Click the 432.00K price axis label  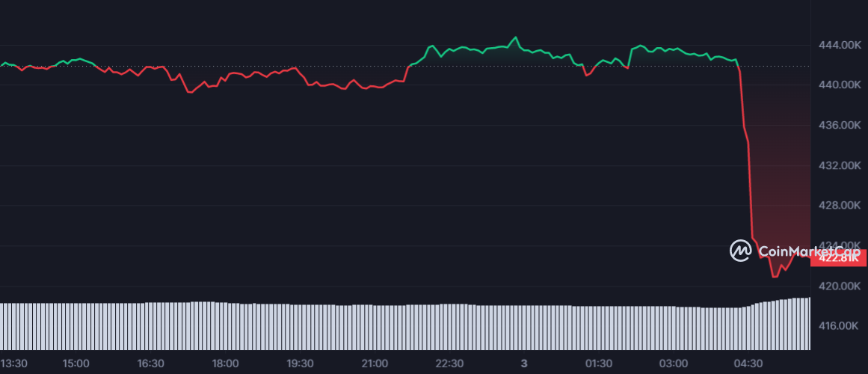click(840, 165)
